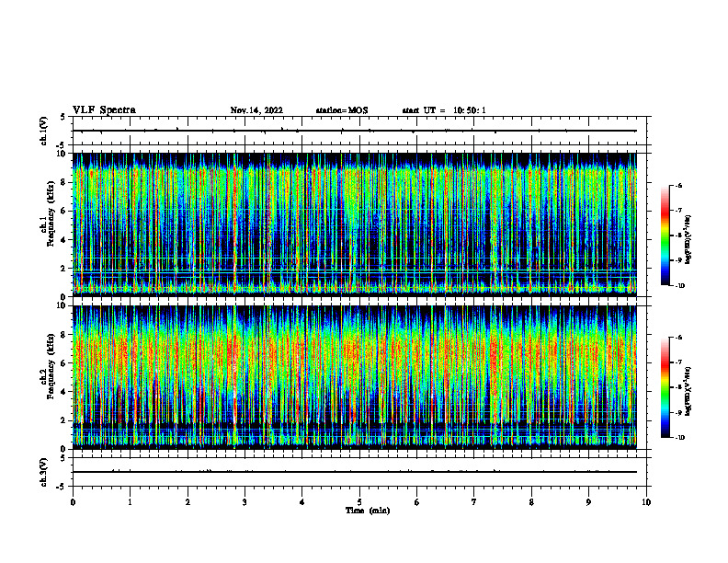Click time axis tick label "2"
728x563 pixels.
[188, 502]
